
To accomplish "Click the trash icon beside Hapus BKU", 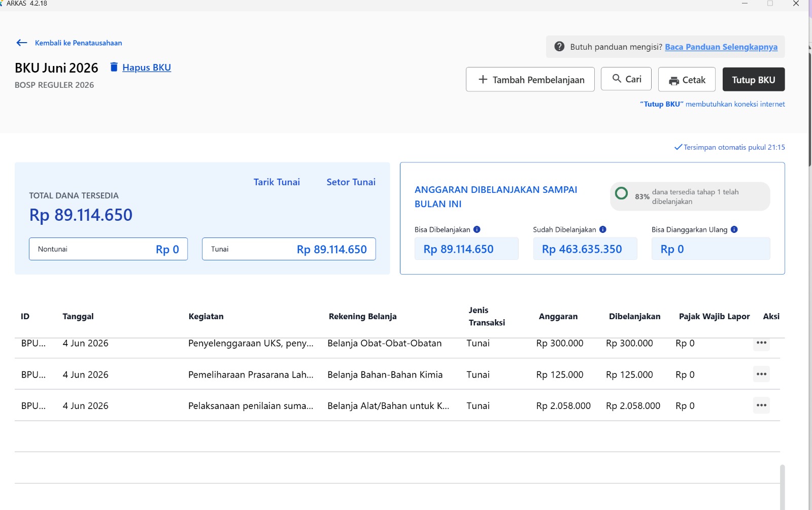I will [114, 67].
